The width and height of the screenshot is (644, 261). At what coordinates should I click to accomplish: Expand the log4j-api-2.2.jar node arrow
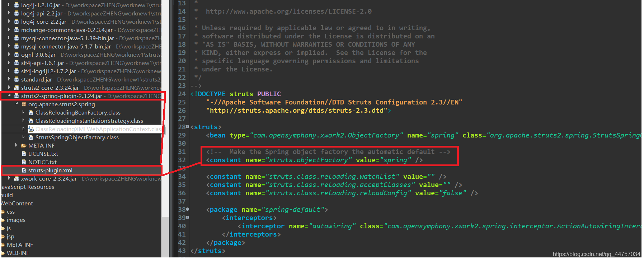pyautogui.click(x=9, y=13)
